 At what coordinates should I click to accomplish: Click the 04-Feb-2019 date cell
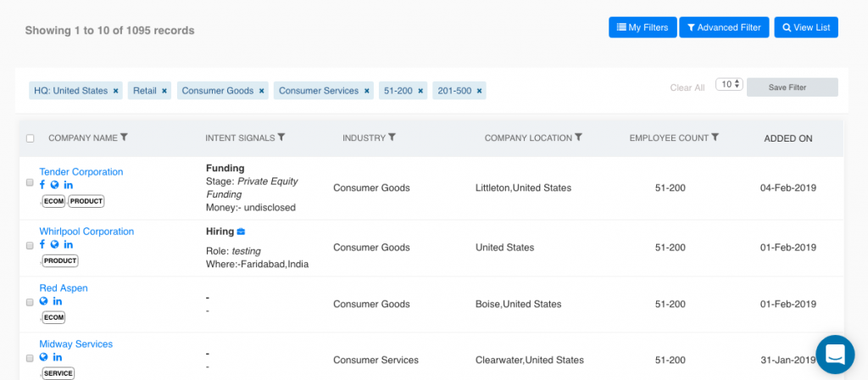click(x=788, y=187)
